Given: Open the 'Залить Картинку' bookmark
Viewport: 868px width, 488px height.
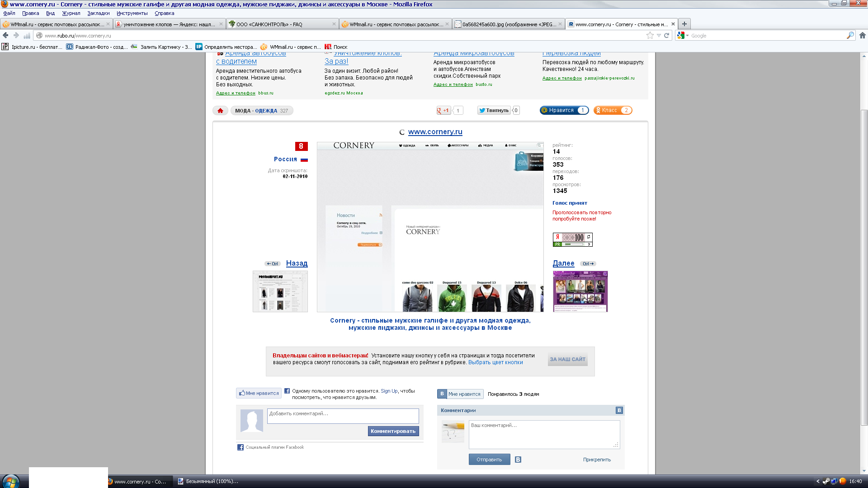Looking at the screenshot, I should [x=161, y=47].
